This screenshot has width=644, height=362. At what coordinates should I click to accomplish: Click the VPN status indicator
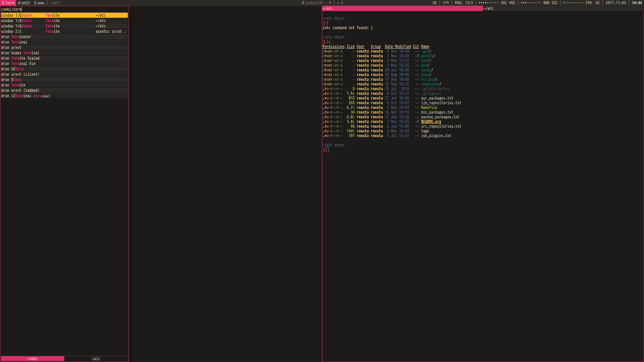445,3
